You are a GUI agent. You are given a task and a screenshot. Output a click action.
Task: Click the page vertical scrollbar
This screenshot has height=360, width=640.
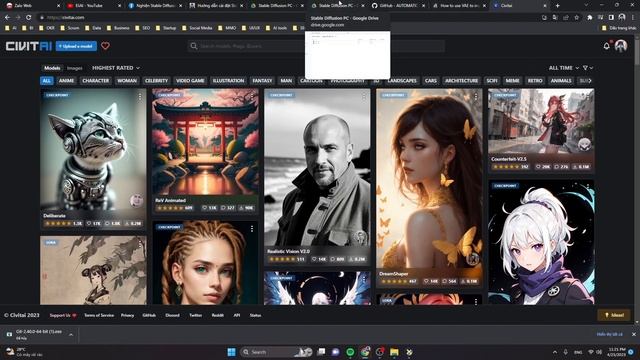pyautogui.click(x=637, y=53)
